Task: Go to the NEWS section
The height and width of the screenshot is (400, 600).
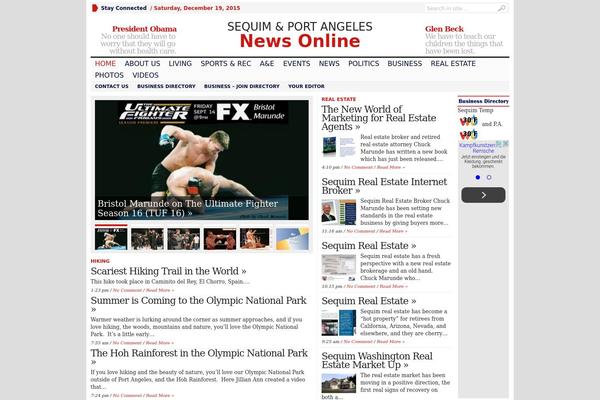Action: [329, 64]
